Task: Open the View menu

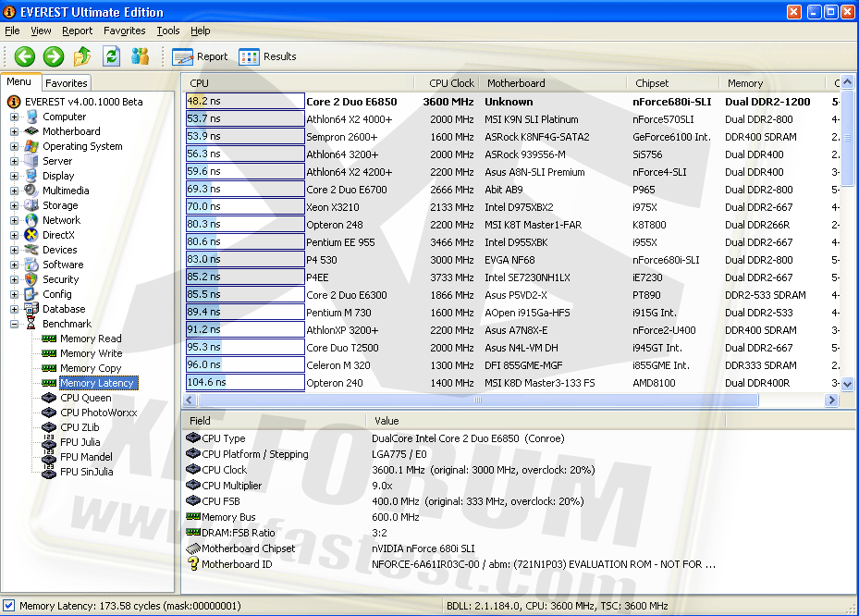Action: 41,31
